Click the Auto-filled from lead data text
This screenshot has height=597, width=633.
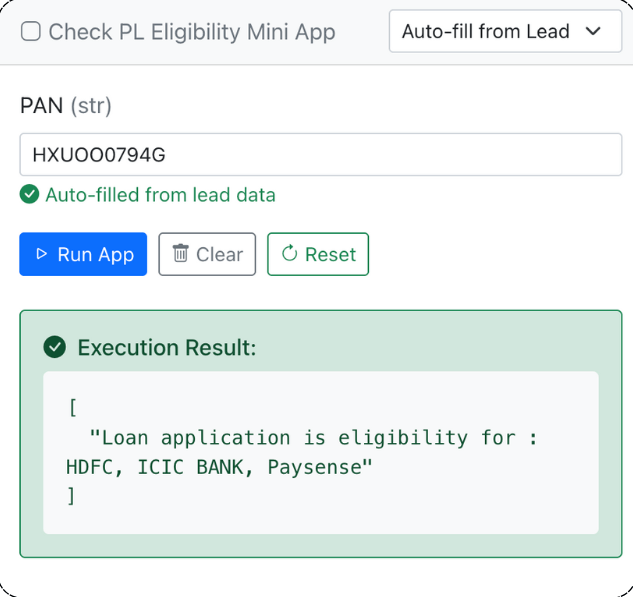[x=160, y=195]
